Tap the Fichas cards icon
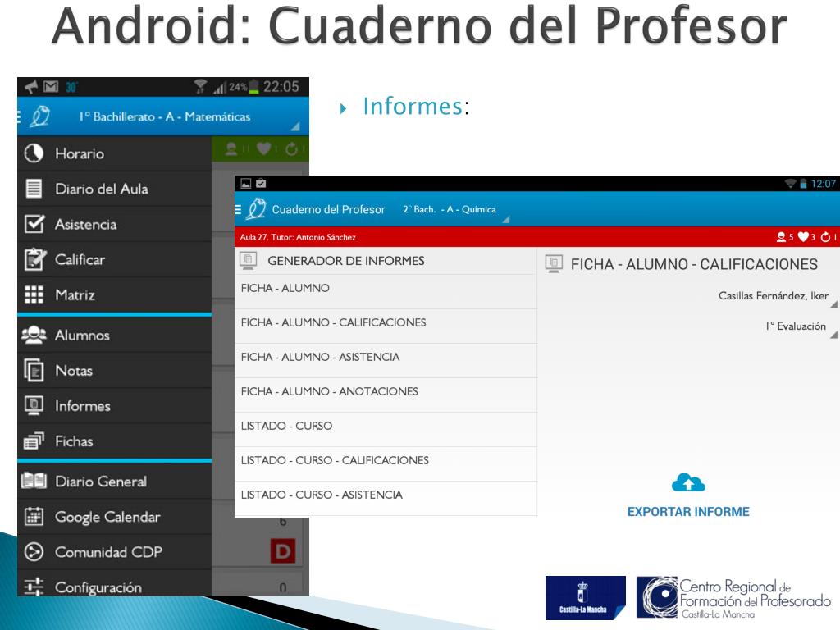This screenshot has height=630, width=840. coord(34,441)
